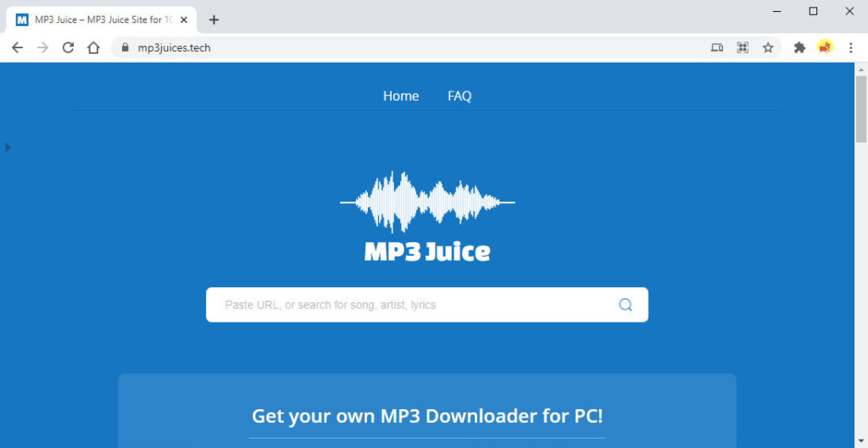Expand the side panel triangle at left edge
The width and height of the screenshot is (868, 448).
(x=8, y=147)
